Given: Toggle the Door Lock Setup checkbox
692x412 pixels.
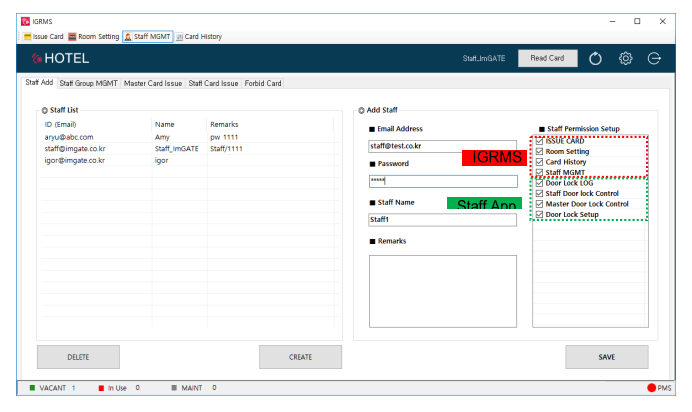Looking at the screenshot, I should pos(539,215).
